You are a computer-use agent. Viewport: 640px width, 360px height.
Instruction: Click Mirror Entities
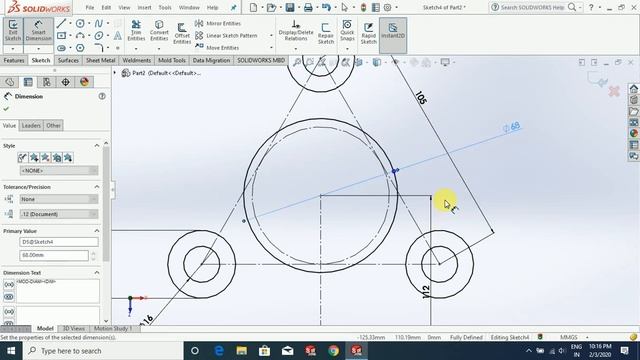point(218,24)
